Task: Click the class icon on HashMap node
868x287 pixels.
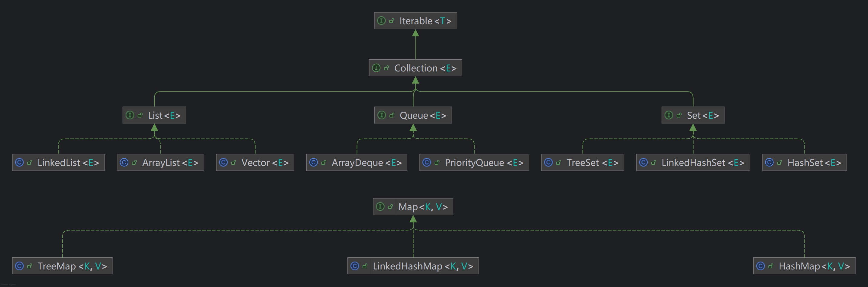Action: [x=761, y=266]
